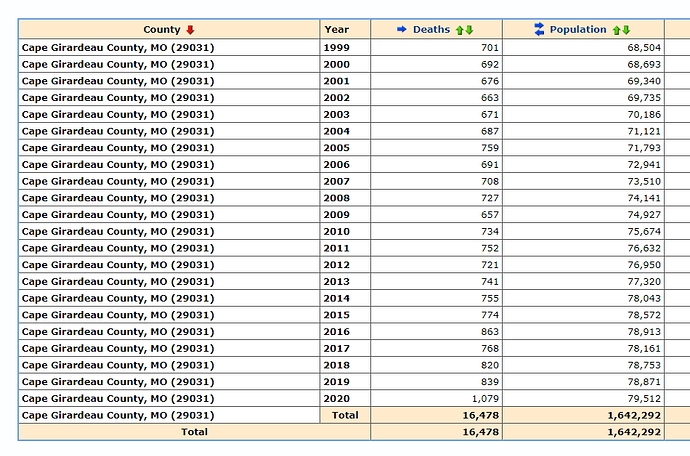Select the grand total population 1,642,292

(x=584, y=432)
